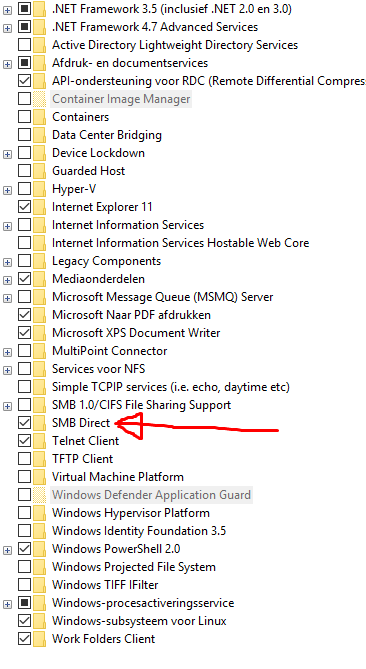The image size is (366, 669).
Task: Select the Data Center Bridging label
Action: (x=107, y=135)
